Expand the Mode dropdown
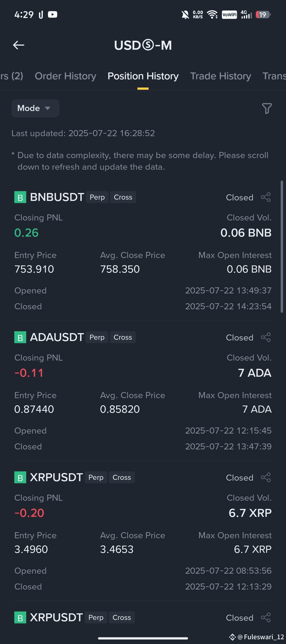 point(35,108)
